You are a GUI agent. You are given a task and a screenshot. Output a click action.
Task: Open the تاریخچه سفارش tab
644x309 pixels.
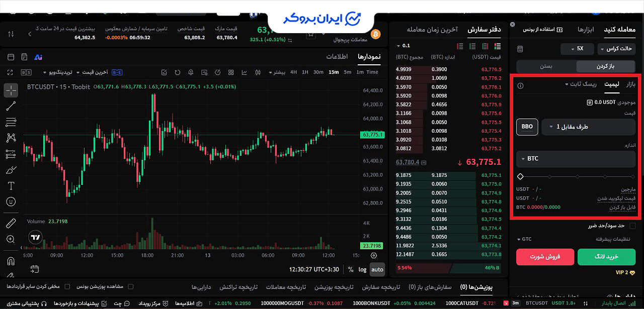pyautogui.click(x=381, y=287)
